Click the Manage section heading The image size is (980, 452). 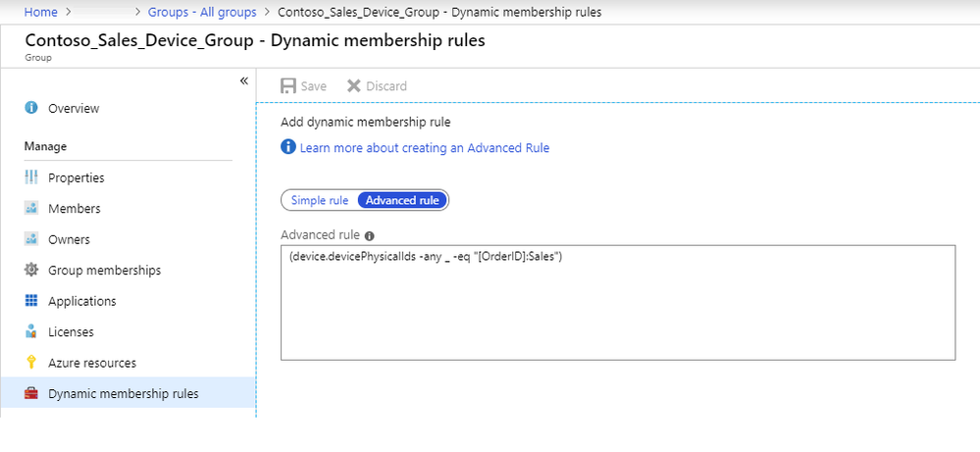pyautogui.click(x=45, y=146)
